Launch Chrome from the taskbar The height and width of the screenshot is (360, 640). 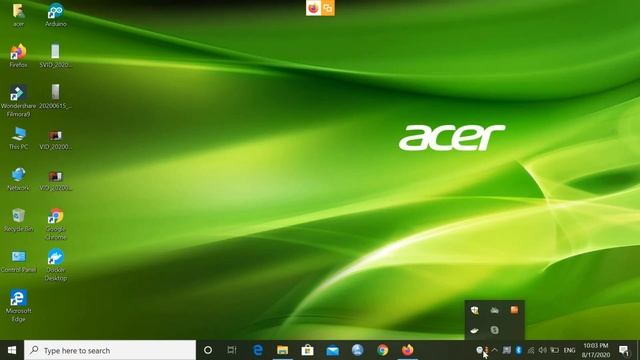point(382,350)
